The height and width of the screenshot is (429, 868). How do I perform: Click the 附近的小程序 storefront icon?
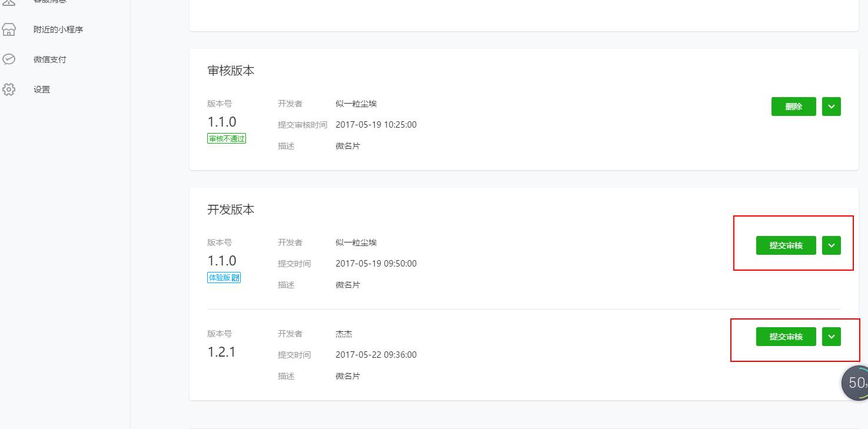(x=9, y=29)
